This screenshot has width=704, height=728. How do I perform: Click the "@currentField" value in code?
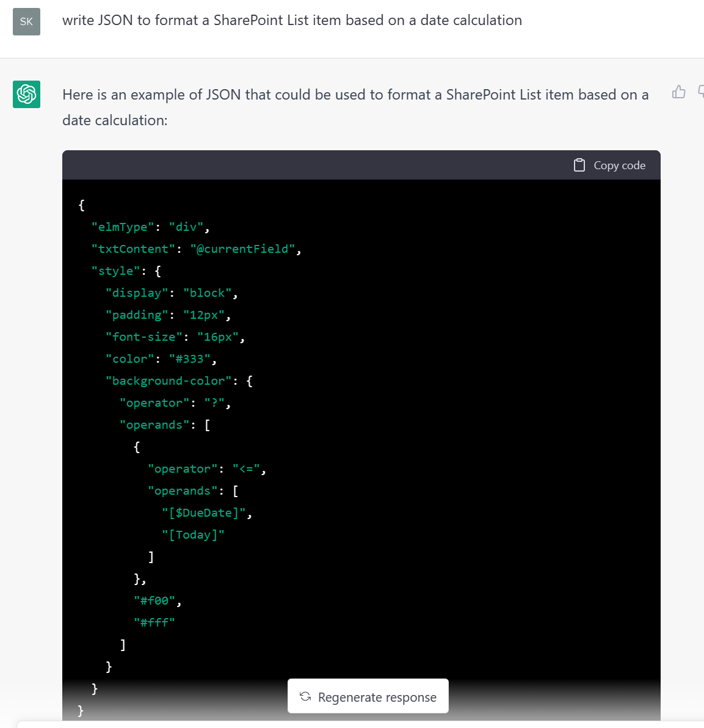243,249
